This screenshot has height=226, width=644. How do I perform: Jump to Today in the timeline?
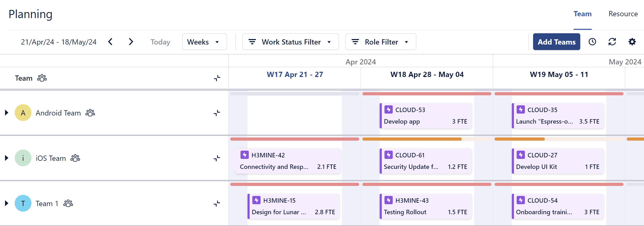[x=160, y=42]
